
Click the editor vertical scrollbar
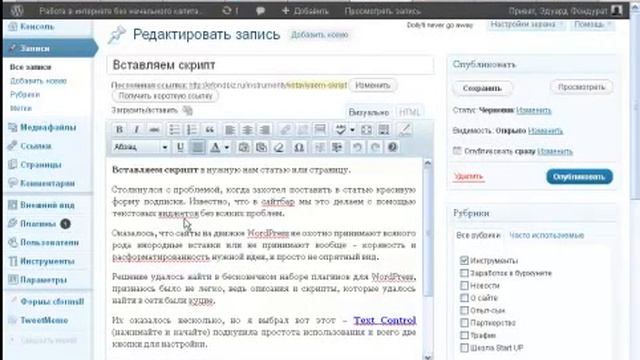click(427, 259)
